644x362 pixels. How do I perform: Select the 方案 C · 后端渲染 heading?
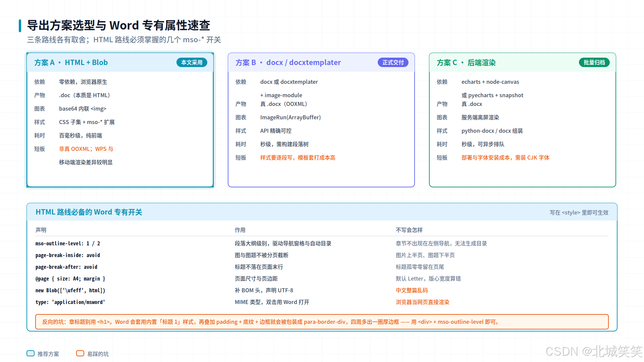click(466, 63)
